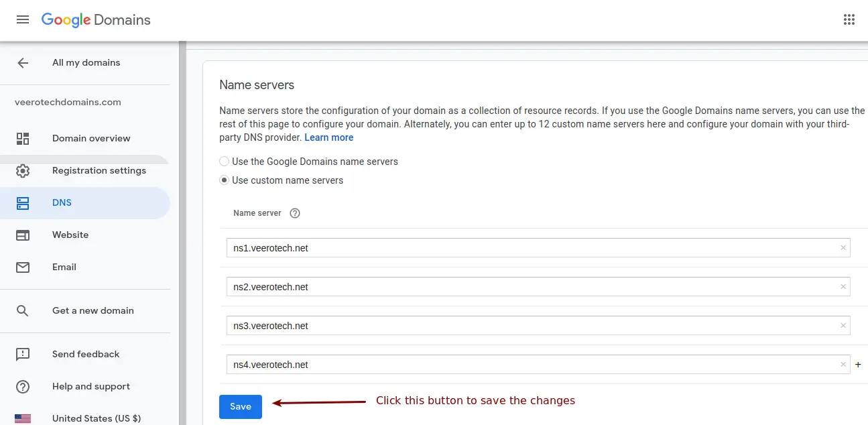This screenshot has width=868, height=425.
Task: Open Domain overview page
Action: click(91, 138)
